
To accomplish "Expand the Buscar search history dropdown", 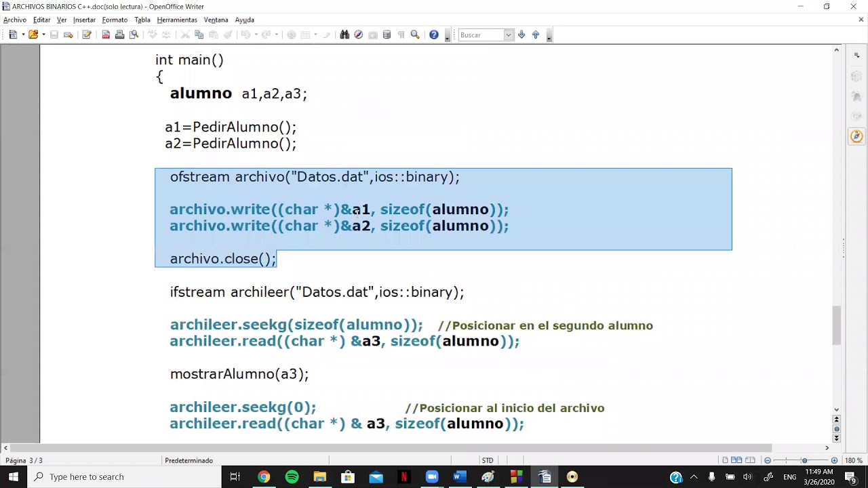I will [509, 35].
